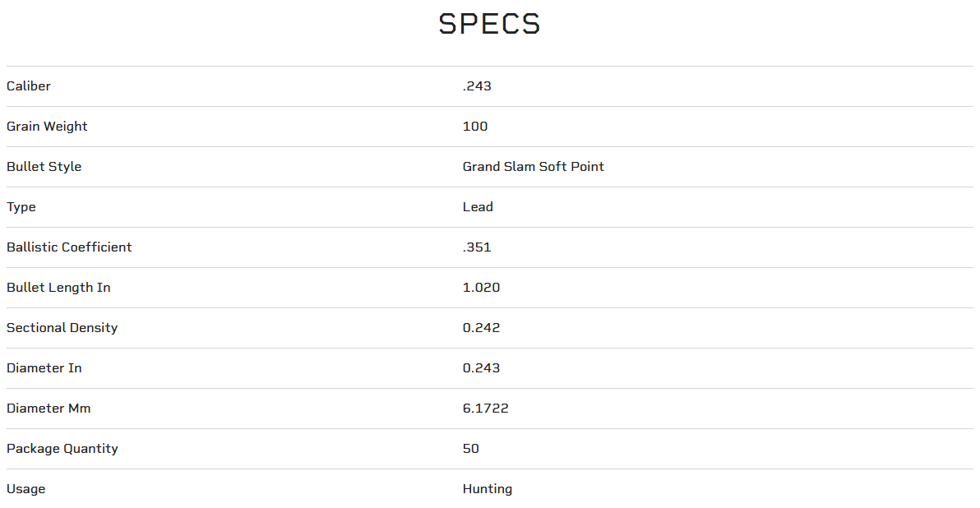Select the 1.020 bullet length value
This screenshot has width=980, height=508.
click(x=481, y=288)
